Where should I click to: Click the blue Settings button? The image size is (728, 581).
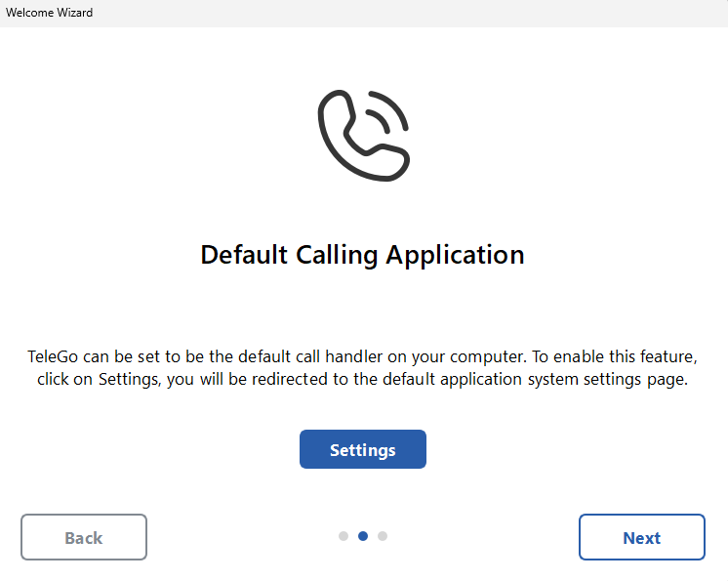tap(363, 449)
